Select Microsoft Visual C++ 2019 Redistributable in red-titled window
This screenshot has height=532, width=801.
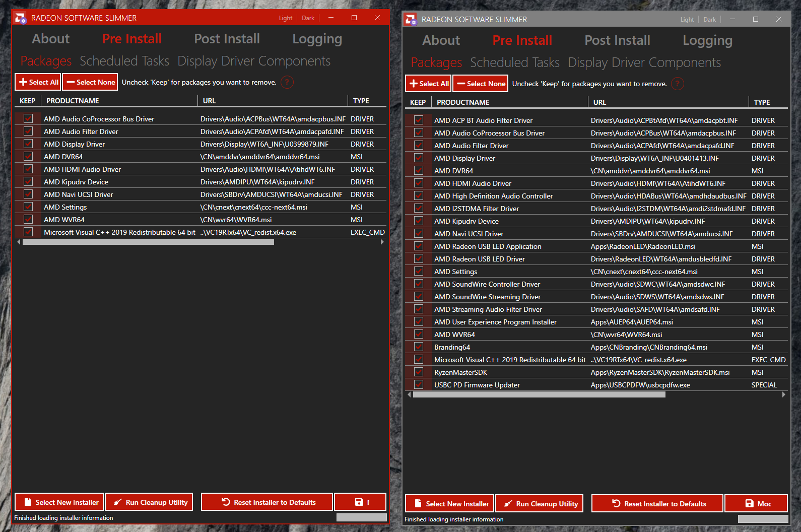(119, 232)
